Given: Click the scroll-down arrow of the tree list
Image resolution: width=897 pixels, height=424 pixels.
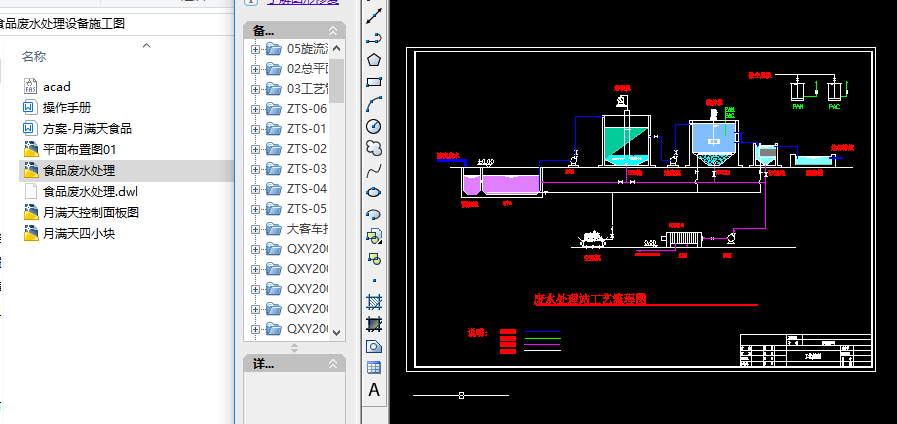Looking at the screenshot, I should point(336,332).
